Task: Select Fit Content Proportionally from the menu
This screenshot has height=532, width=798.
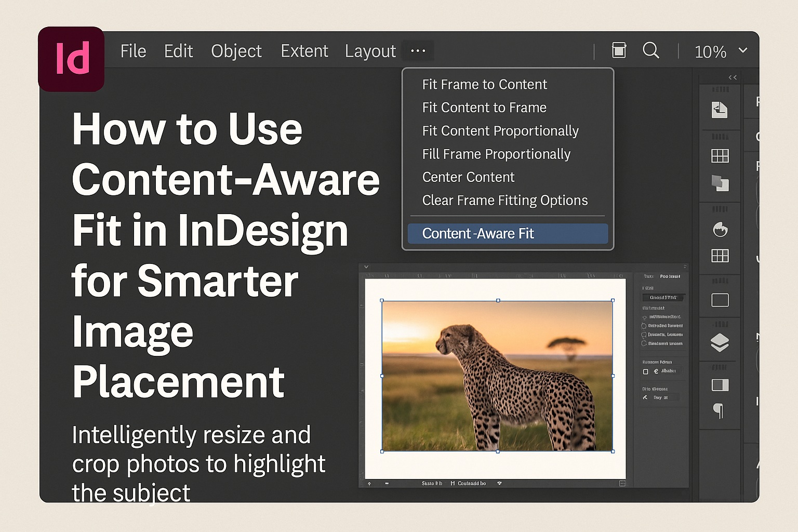Action: click(500, 131)
